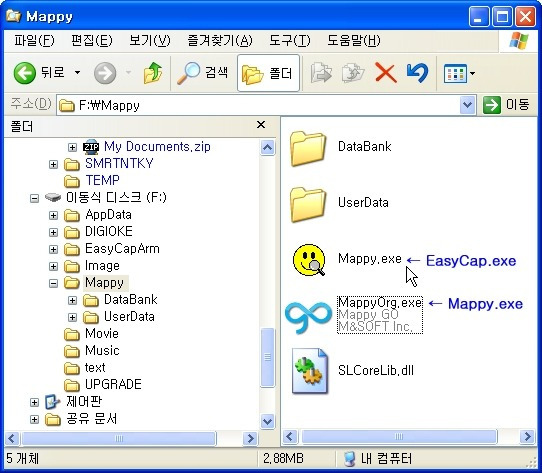
Task: Select My Documents.zip in the folder tree
Action: (x=157, y=147)
